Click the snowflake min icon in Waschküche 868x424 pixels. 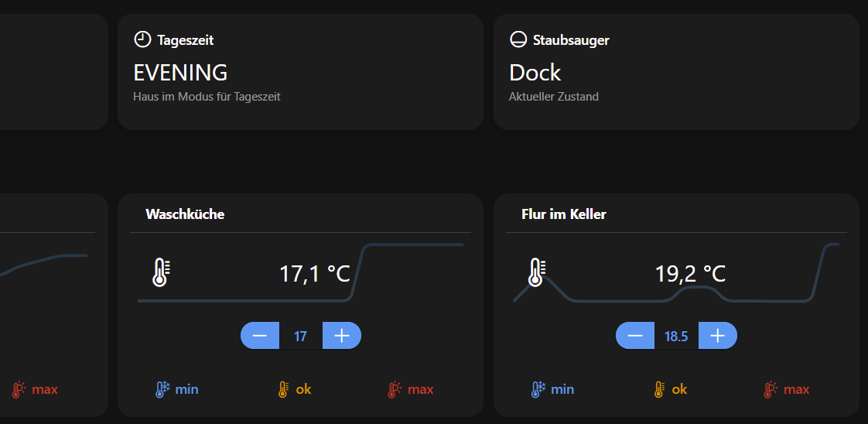click(x=162, y=389)
